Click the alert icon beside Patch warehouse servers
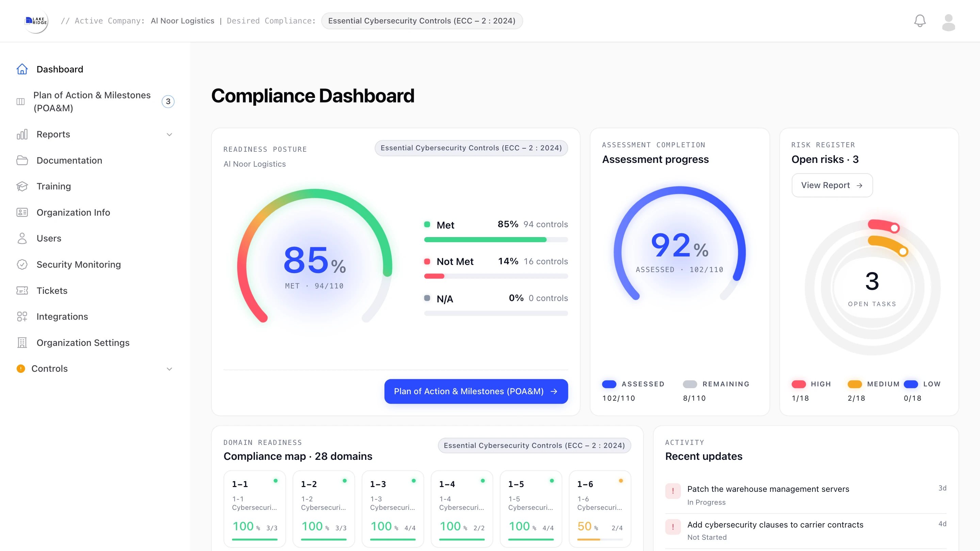This screenshot has height=551, width=980. [673, 491]
